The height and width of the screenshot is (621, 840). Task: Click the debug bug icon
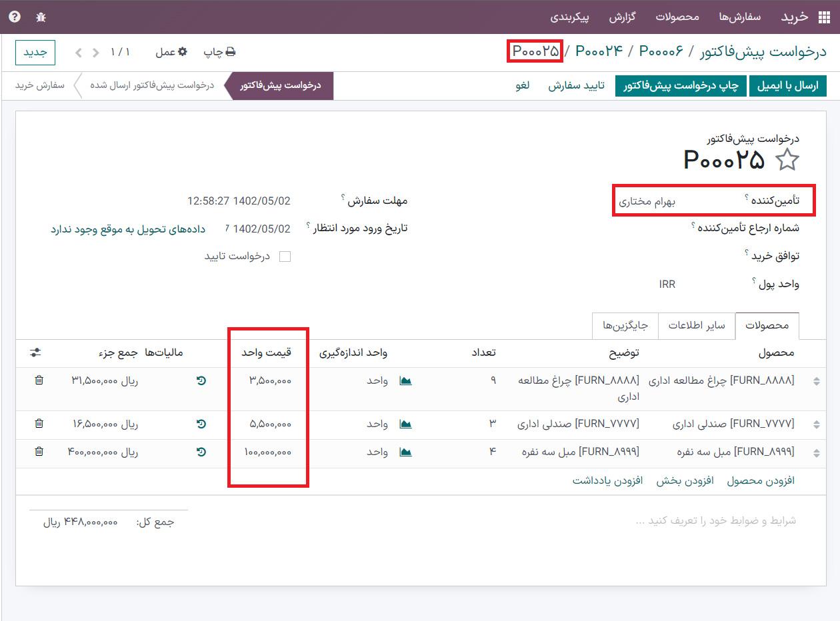point(41,17)
